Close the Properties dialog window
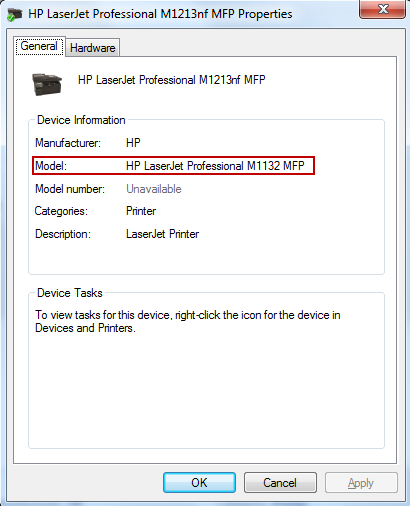Viewport: 410px width, 506px height. pyautogui.click(x=382, y=9)
